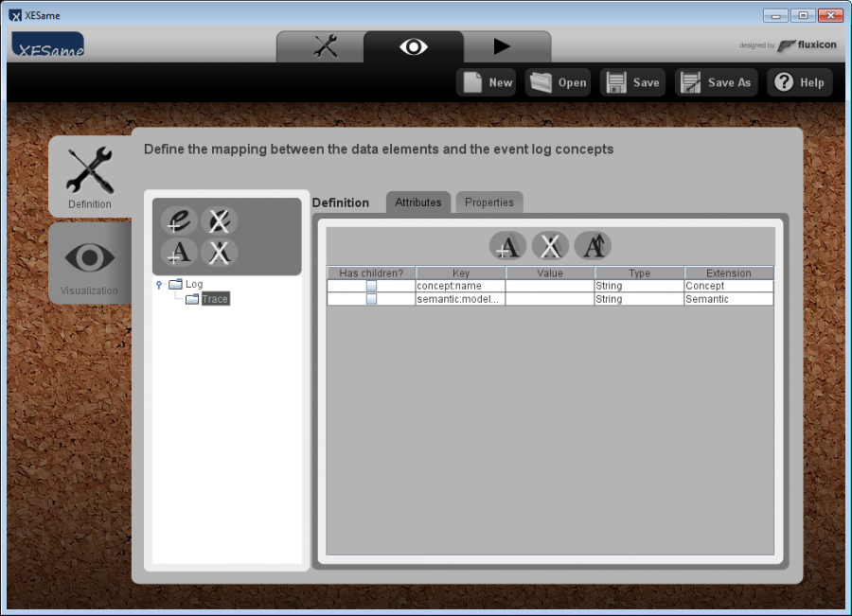
Task: Click the New button
Action: tap(487, 82)
